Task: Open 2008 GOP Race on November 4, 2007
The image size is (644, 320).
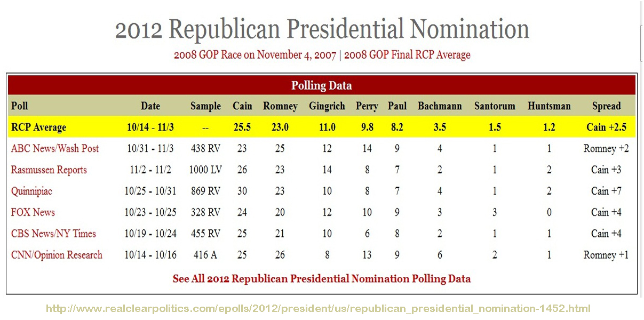Action: (x=255, y=55)
